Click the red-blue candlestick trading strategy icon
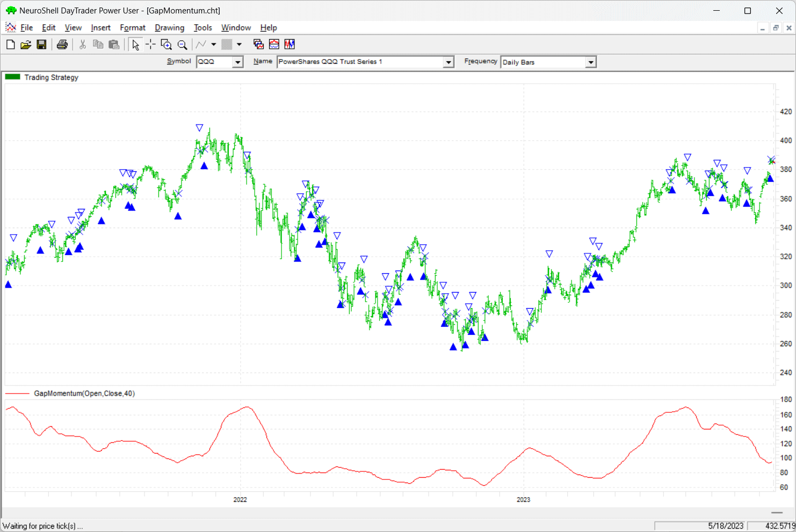The image size is (796, 532). pos(290,45)
